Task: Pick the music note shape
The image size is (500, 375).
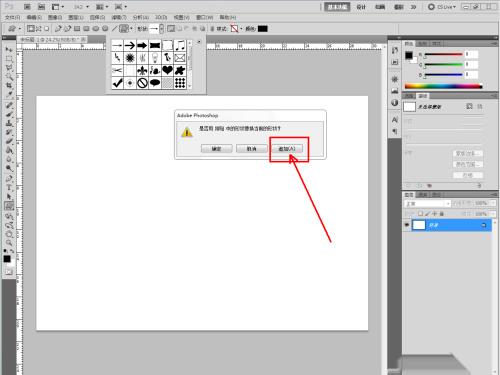Action: (x=180, y=45)
